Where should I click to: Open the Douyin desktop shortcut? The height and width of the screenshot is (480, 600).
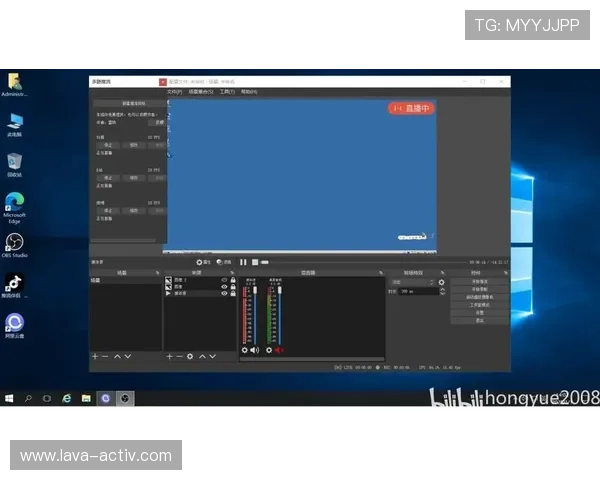15,284
